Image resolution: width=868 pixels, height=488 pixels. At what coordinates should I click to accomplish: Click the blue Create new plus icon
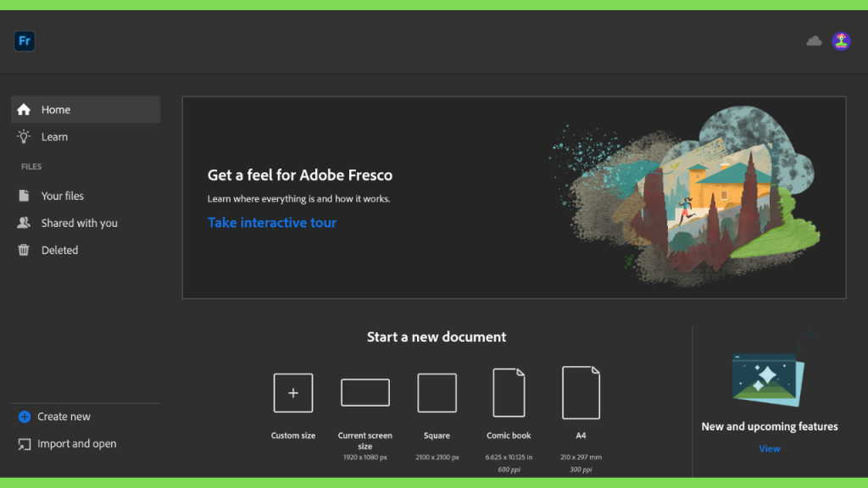coord(25,417)
